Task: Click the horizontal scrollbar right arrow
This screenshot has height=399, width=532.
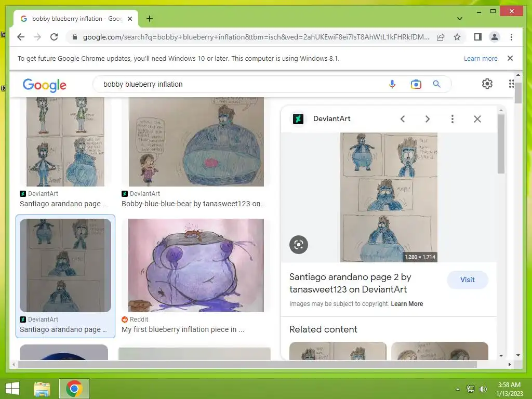Action: [x=509, y=364]
